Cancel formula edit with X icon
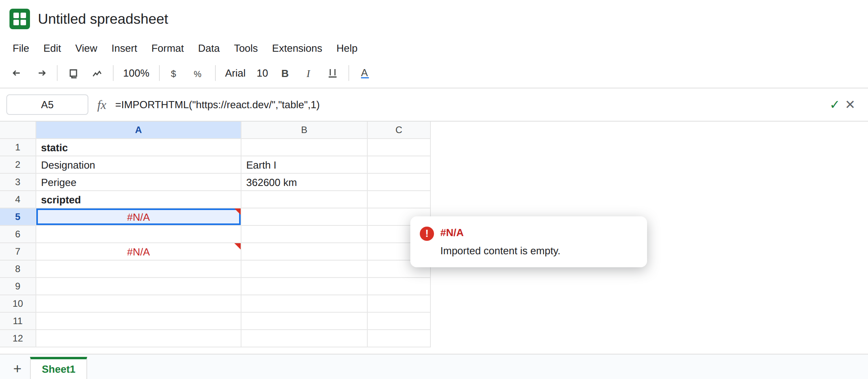 (850, 104)
